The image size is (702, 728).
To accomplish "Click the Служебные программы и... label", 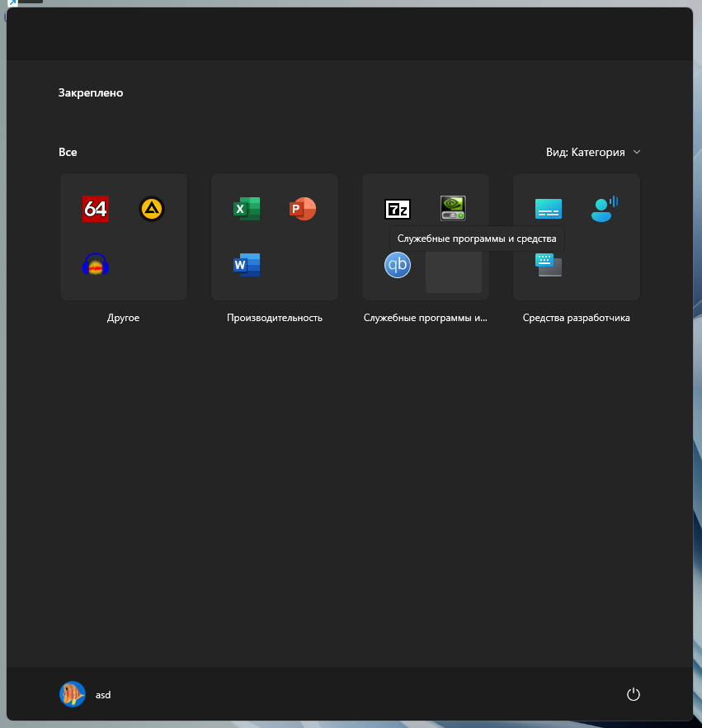I will click(426, 318).
